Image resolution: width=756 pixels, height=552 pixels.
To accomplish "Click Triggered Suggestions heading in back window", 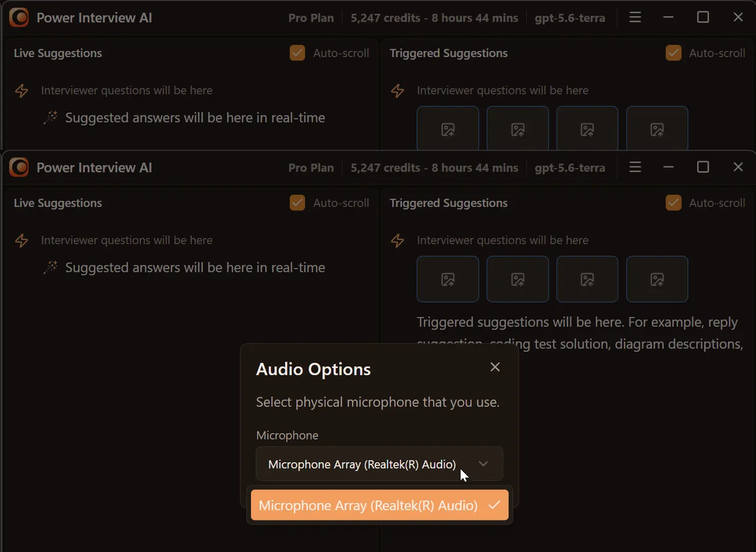I will point(448,53).
